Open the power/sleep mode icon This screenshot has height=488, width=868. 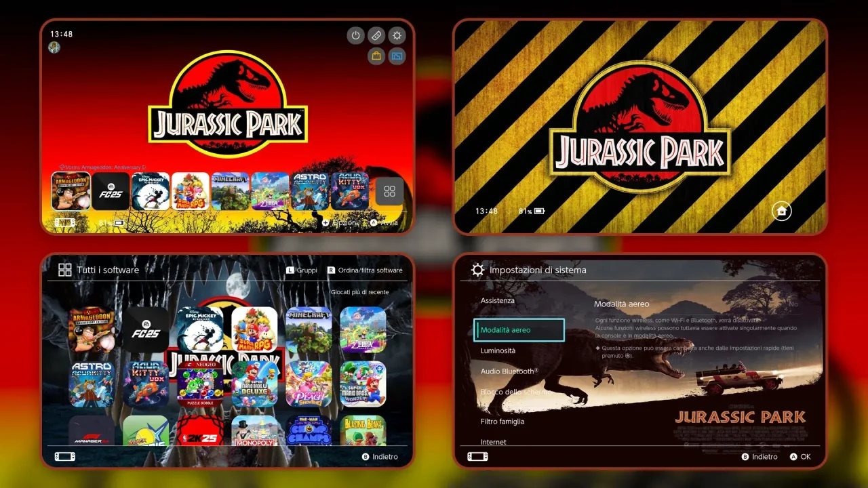pos(356,35)
